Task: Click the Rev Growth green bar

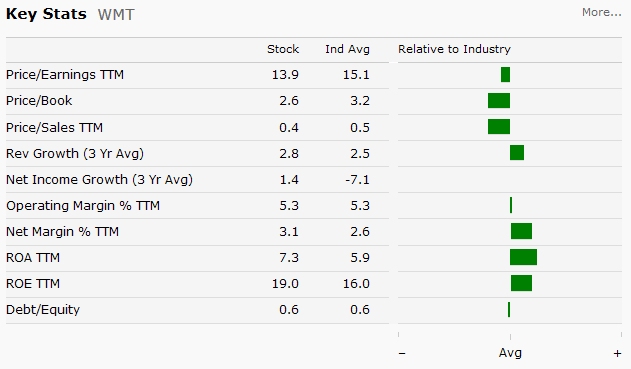Action: tap(517, 153)
